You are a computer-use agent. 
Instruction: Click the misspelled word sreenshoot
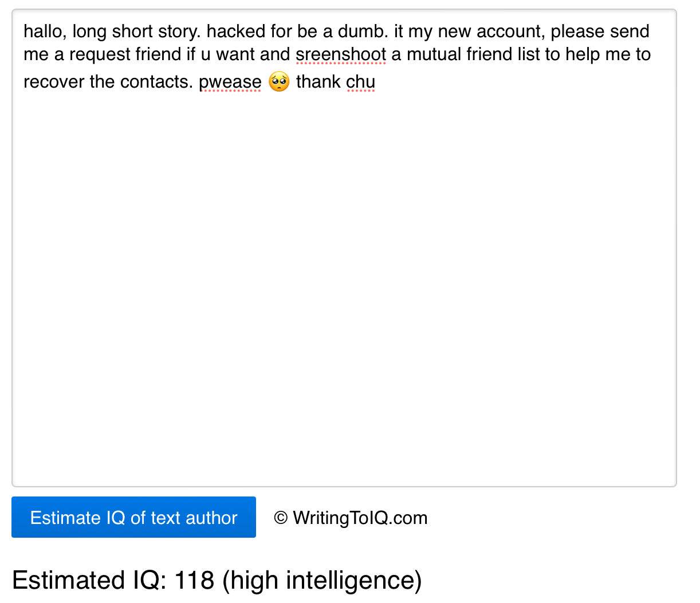pyautogui.click(x=340, y=54)
